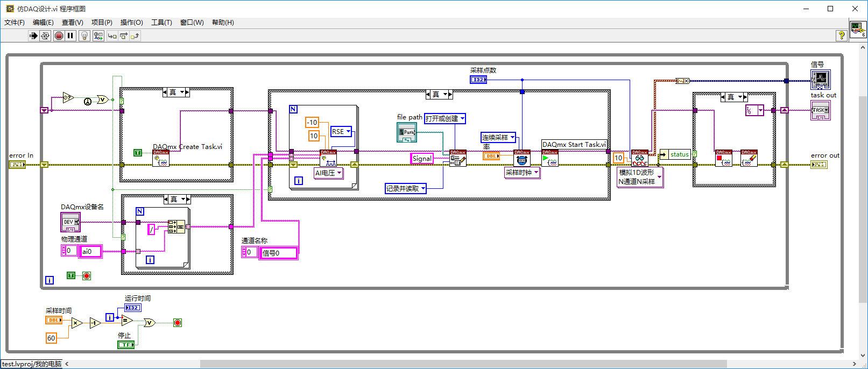Open the 文件(F) menu
The image size is (868, 369).
(15, 22)
